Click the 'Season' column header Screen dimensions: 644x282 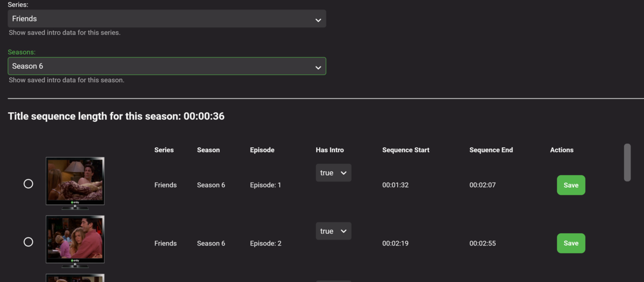point(208,150)
